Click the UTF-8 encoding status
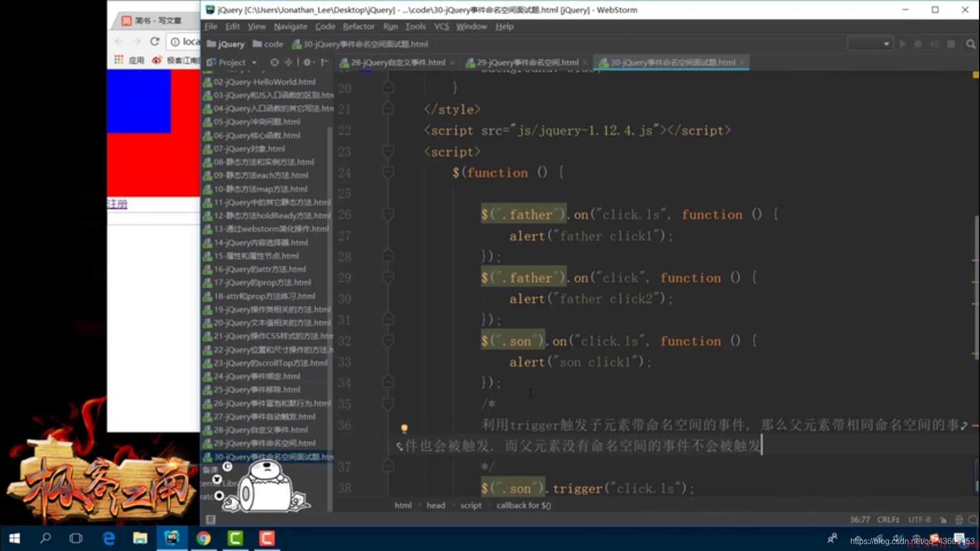The image size is (980, 551). tap(919, 519)
